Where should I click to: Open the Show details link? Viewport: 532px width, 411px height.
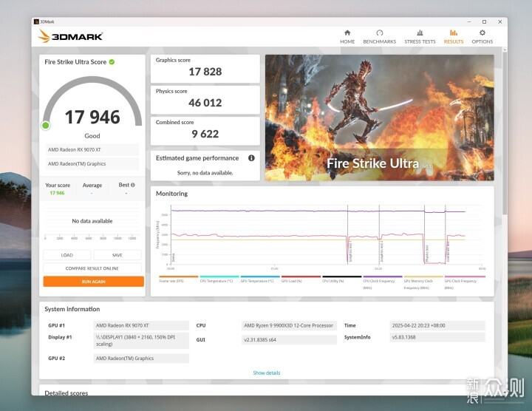point(266,373)
